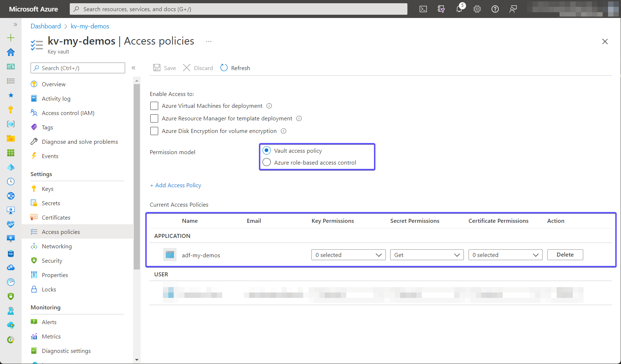
Task: Enable Azure Resource Manager for template deployment
Action: point(154,118)
